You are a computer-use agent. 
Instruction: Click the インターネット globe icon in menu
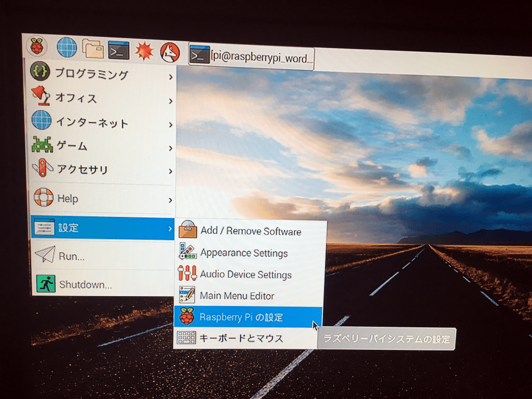coord(41,120)
